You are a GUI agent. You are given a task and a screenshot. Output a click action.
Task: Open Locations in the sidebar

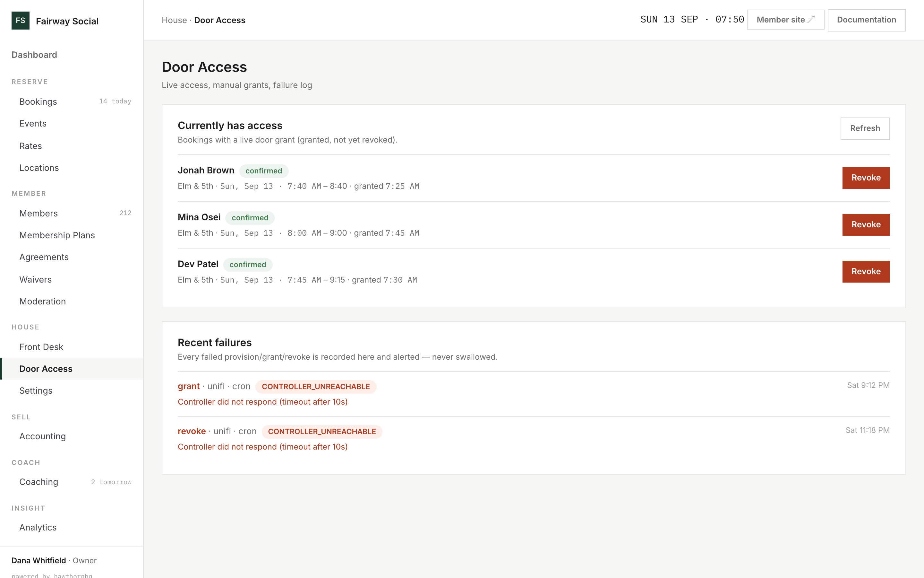(x=72, y=168)
